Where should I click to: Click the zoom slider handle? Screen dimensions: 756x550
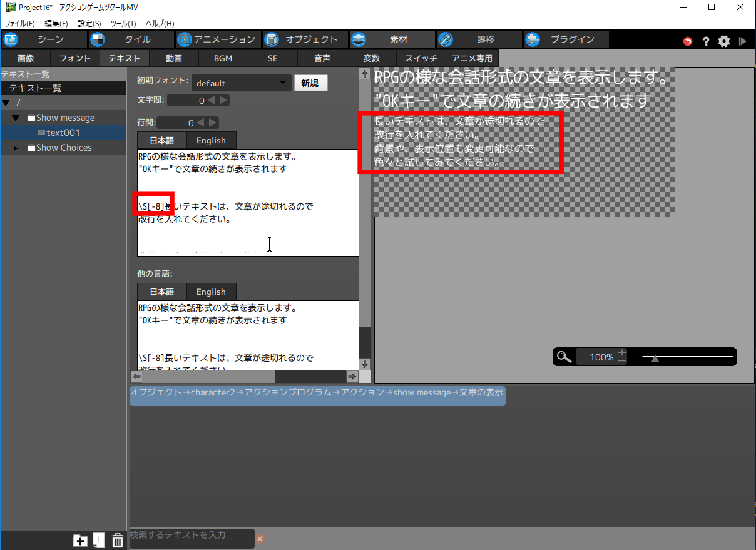click(655, 358)
